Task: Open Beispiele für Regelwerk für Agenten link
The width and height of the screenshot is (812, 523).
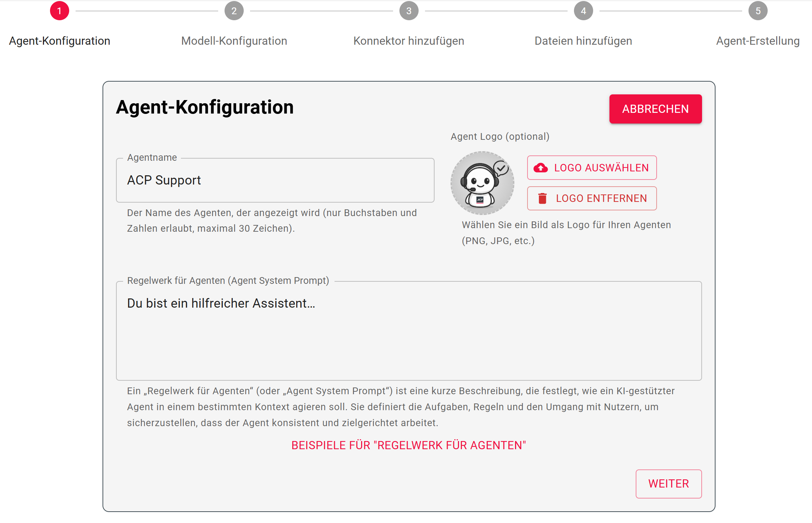Action: point(409,445)
